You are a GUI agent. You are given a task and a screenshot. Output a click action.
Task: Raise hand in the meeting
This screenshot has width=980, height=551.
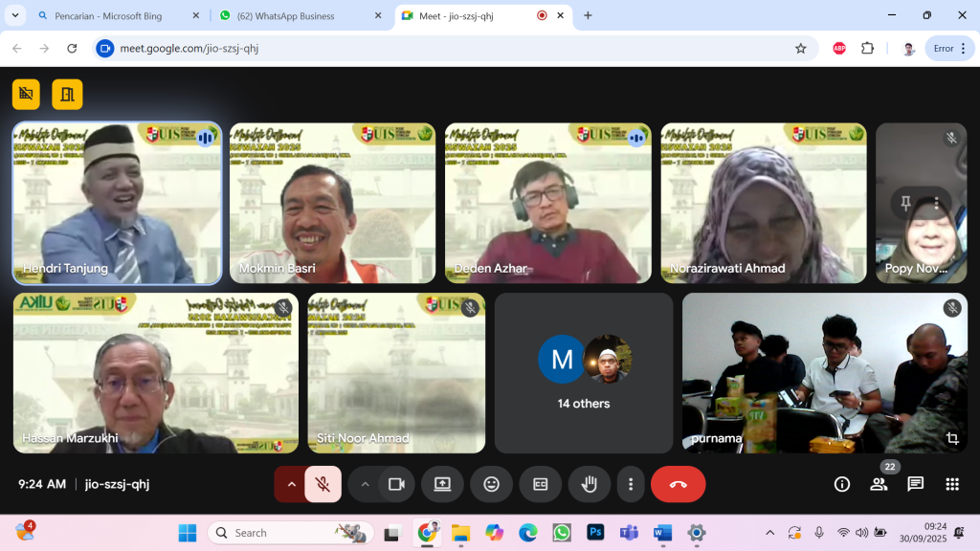tap(590, 484)
